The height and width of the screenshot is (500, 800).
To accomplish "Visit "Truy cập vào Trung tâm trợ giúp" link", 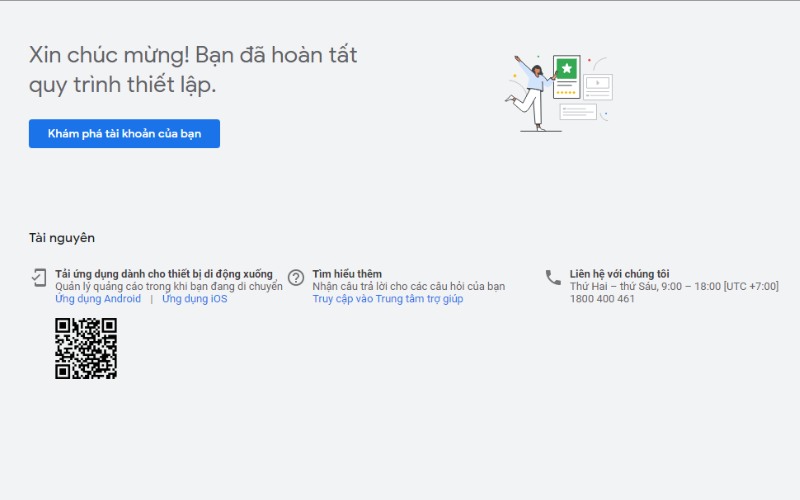I will click(387, 299).
